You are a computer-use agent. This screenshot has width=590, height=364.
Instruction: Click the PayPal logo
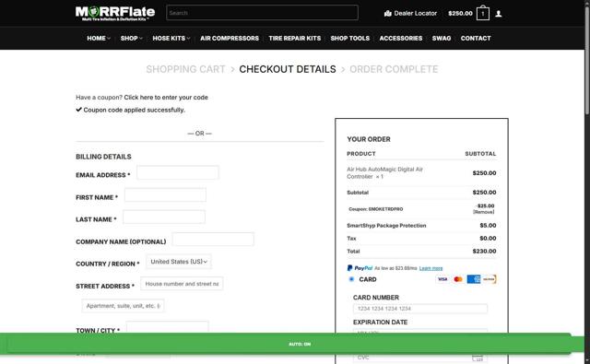click(360, 268)
